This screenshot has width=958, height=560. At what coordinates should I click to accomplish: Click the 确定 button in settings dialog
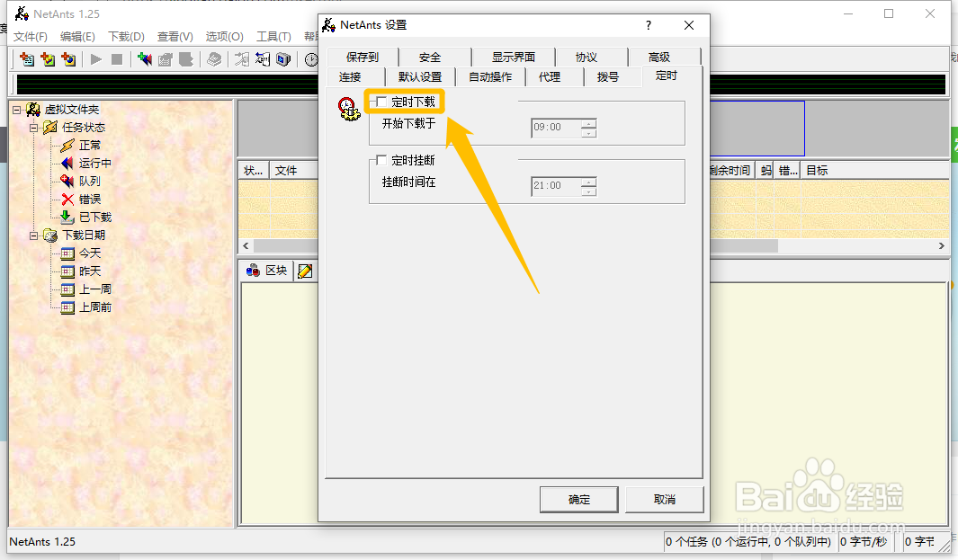coord(578,500)
